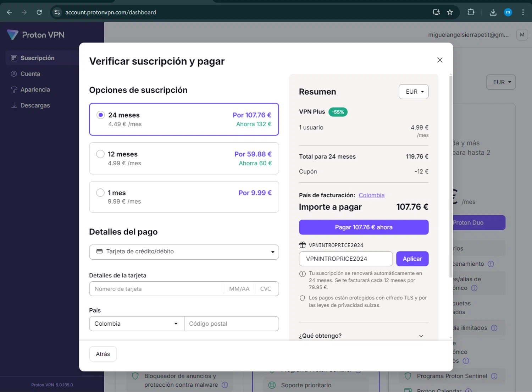Open browser downloads icon
Viewport: 532px width, 392px height.
point(493,12)
